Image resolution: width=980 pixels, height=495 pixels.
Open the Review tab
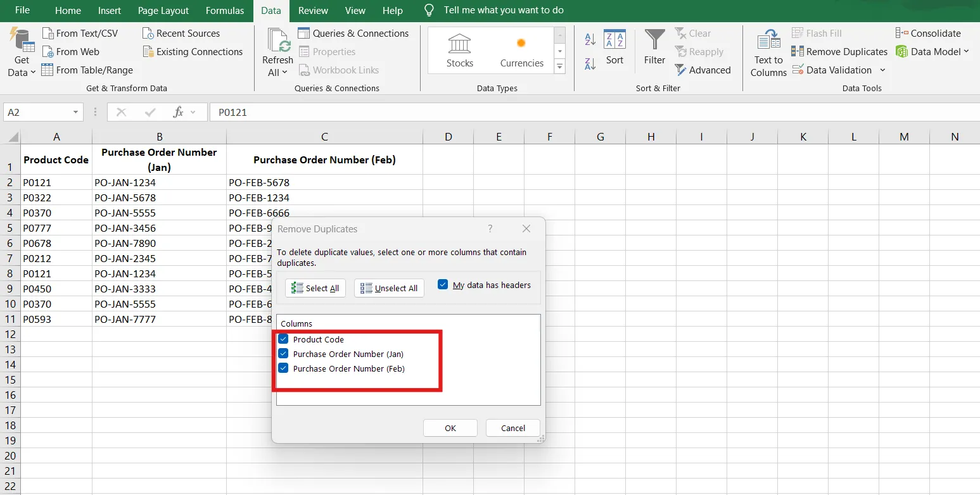pyautogui.click(x=314, y=10)
